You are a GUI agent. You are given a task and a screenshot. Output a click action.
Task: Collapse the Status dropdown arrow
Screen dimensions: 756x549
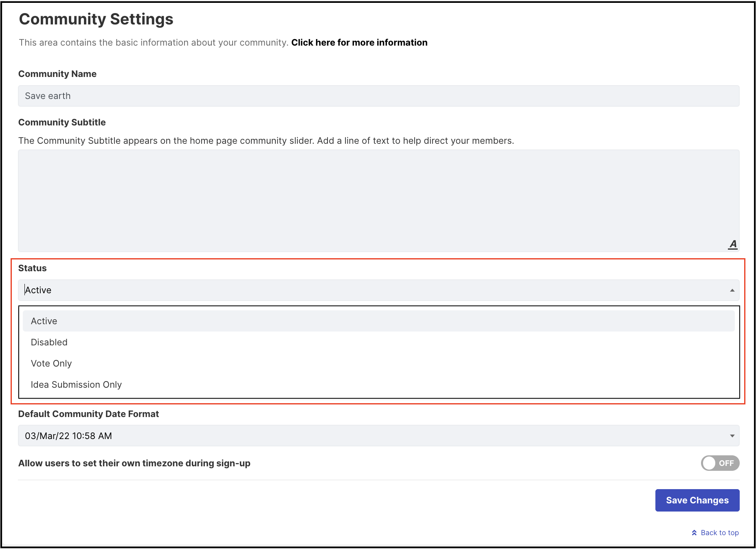(x=732, y=290)
